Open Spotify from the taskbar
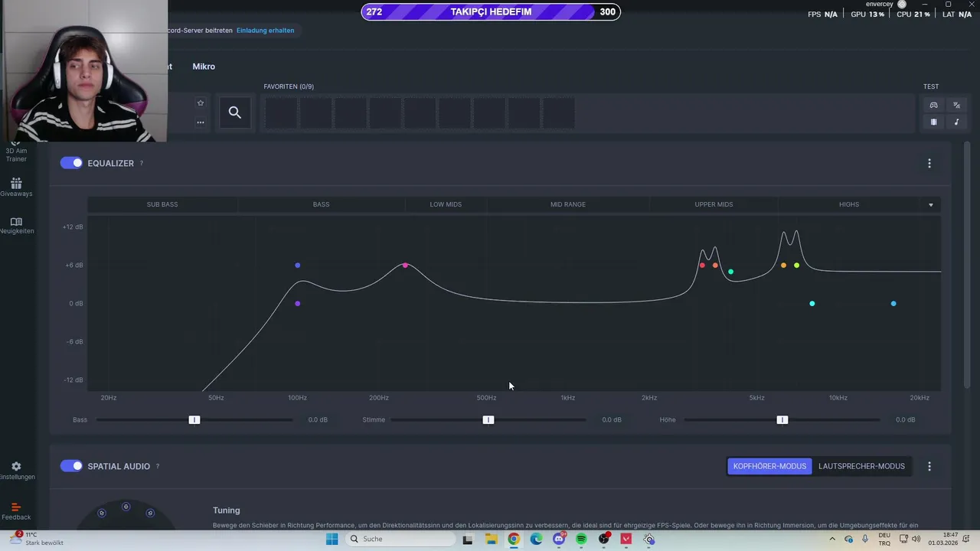980x551 pixels. click(581, 539)
